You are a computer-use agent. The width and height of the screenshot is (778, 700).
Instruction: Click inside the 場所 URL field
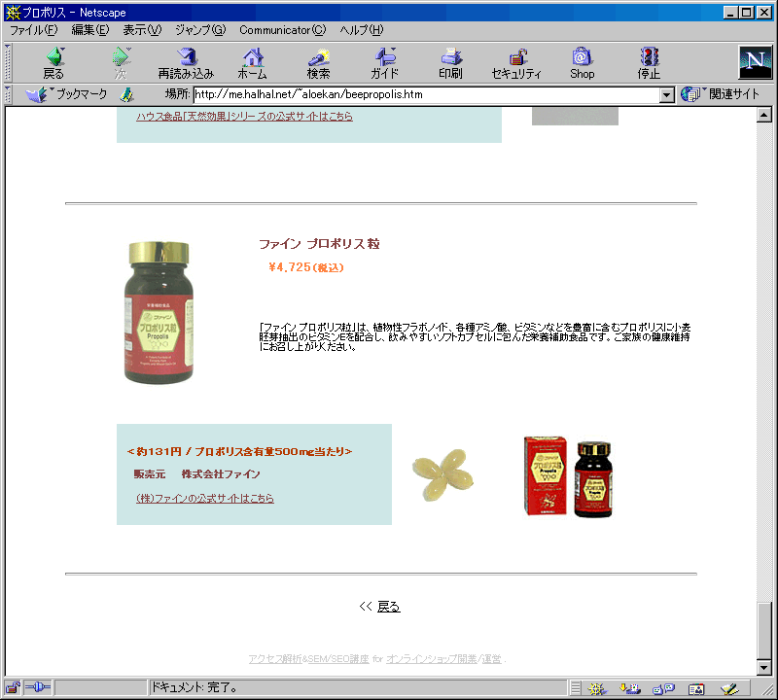click(427, 94)
